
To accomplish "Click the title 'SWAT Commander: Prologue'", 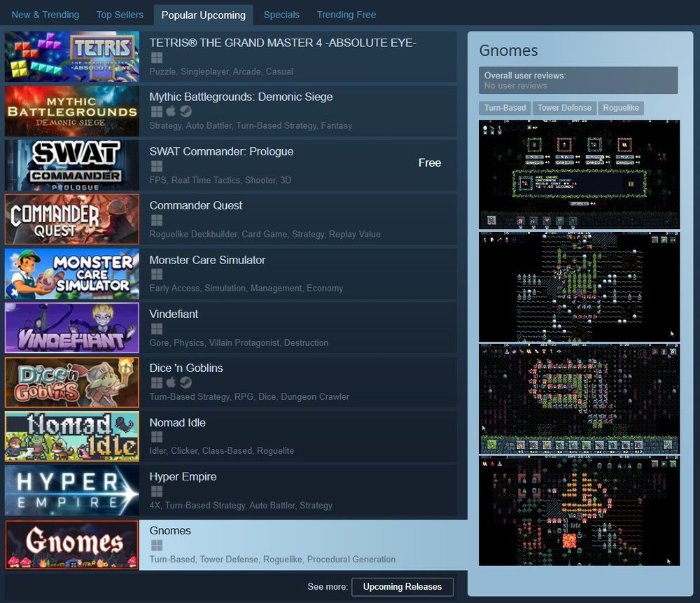I will pos(221,151).
